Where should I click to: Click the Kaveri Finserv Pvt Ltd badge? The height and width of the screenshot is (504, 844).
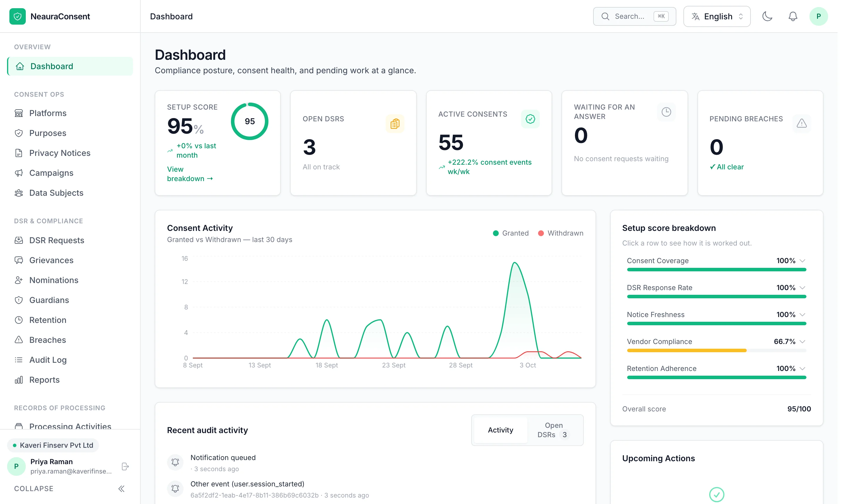53,445
